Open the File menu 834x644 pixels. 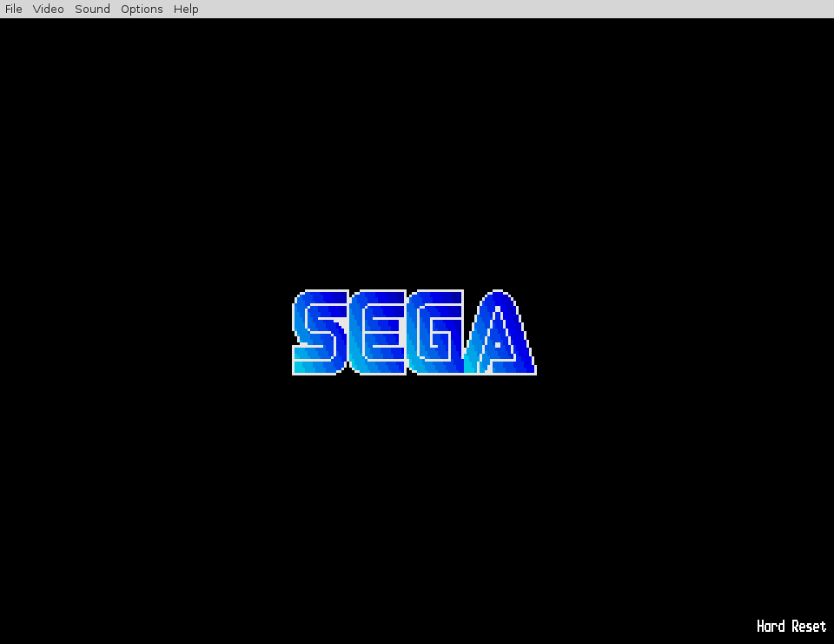pos(13,9)
